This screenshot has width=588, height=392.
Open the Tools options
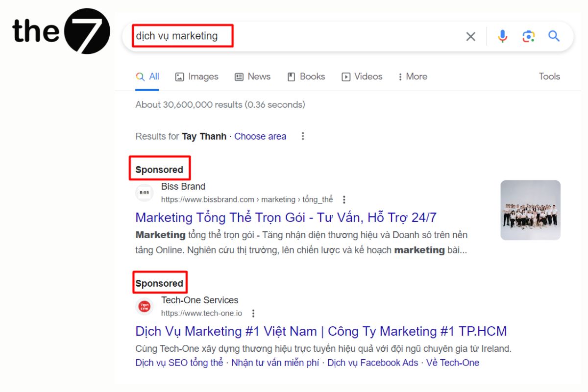tap(549, 76)
